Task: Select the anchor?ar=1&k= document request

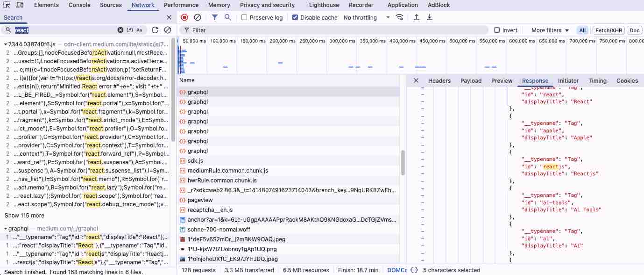Action: click(x=289, y=219)
